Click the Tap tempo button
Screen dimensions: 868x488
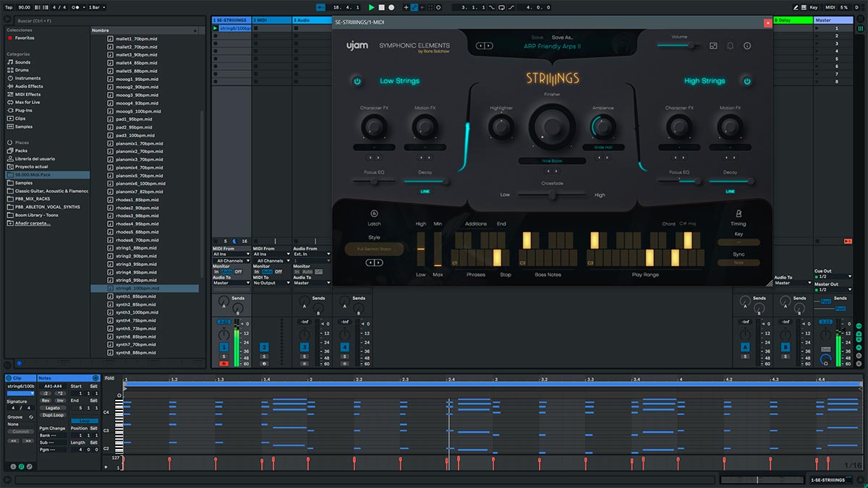[8, 7]
